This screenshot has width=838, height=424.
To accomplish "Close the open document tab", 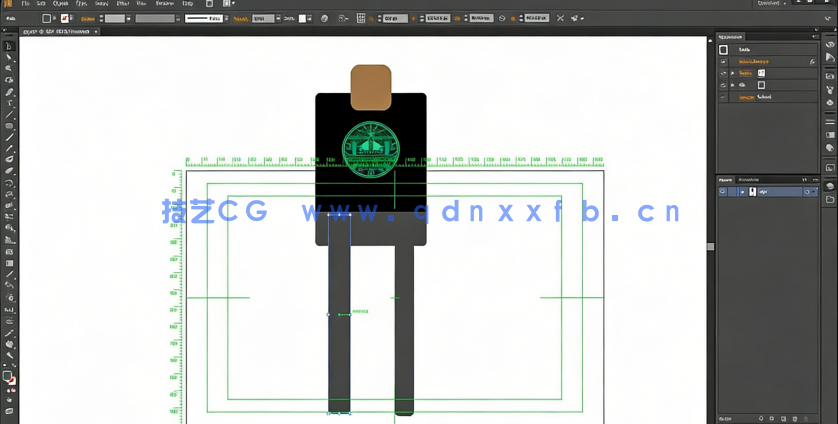I will click(x=96, y=32).
